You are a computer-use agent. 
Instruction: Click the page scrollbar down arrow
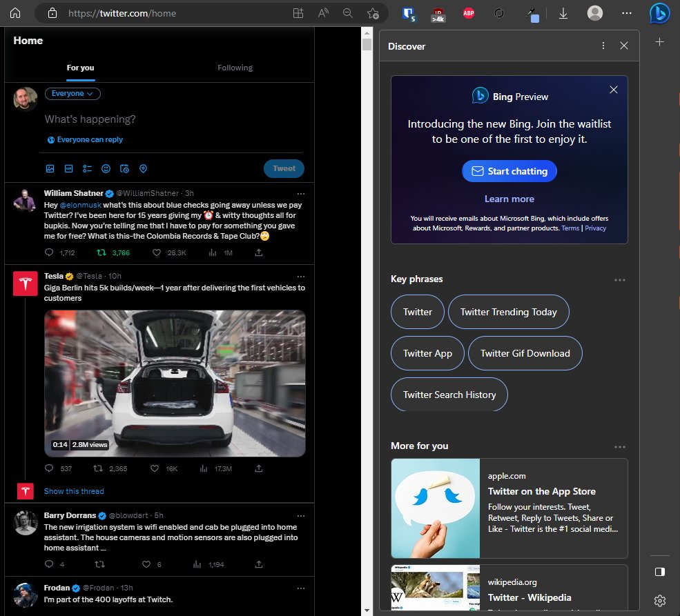pos(367,610)
